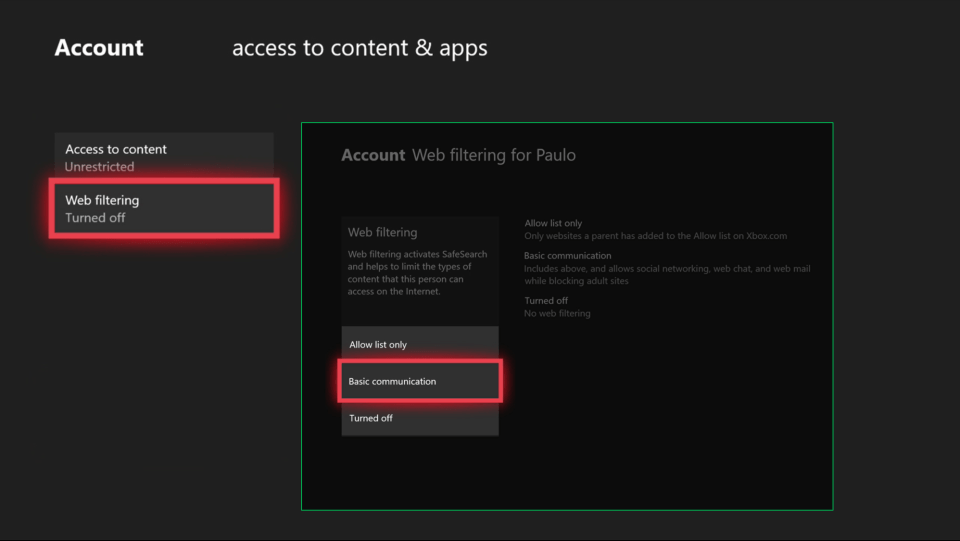
Task: Click the 'No web filtering' description
Action: pos(557,313)
